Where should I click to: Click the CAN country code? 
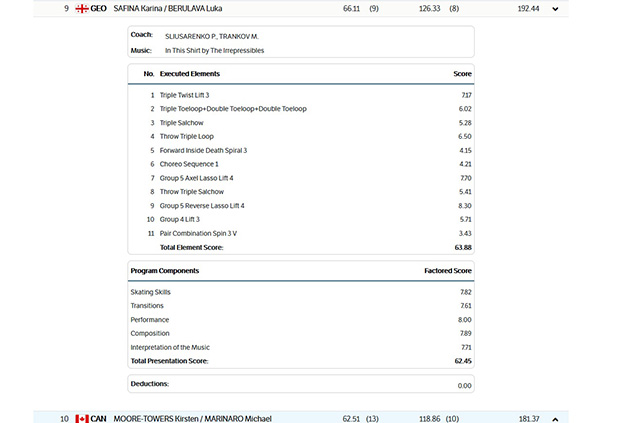coord(98,418)
